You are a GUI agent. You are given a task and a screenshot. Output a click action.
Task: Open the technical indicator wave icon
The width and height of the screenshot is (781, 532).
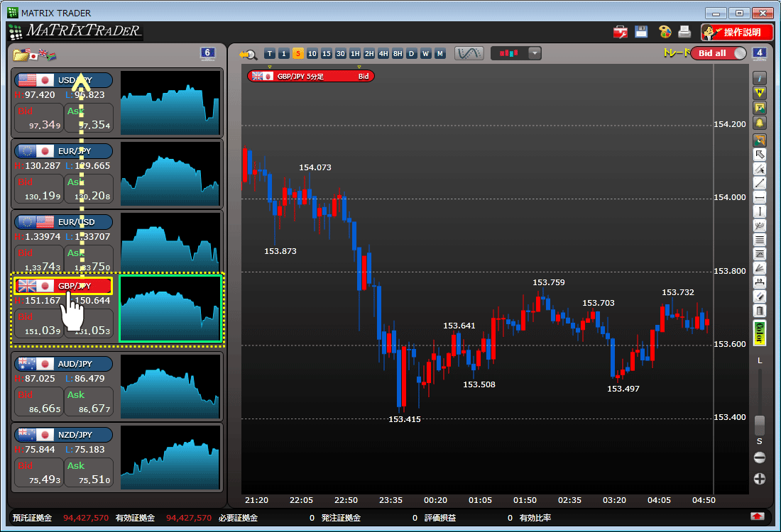click(x=469, y=53)
